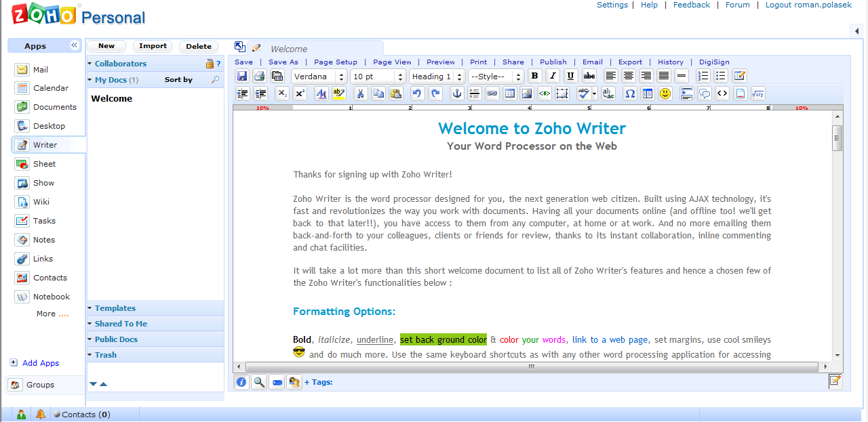Click the printer icon in the toolbar
868x422 pixels.
coord(259,76)
